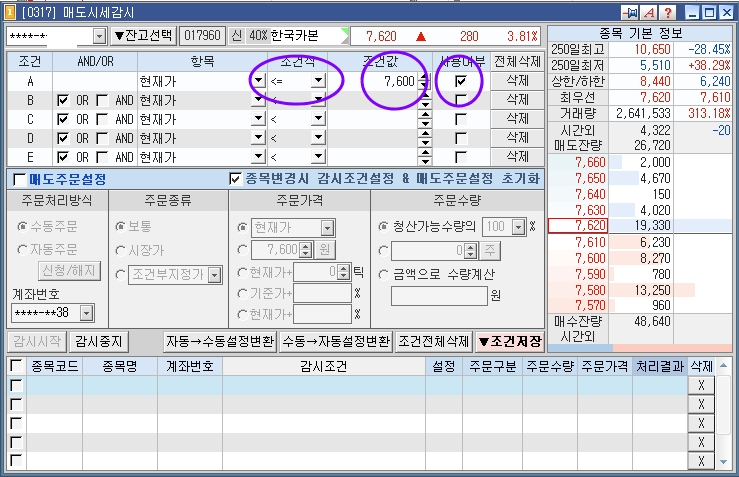Click the 전체삭제 header button
Screen dimensions: 739x477
pos(517,61)
